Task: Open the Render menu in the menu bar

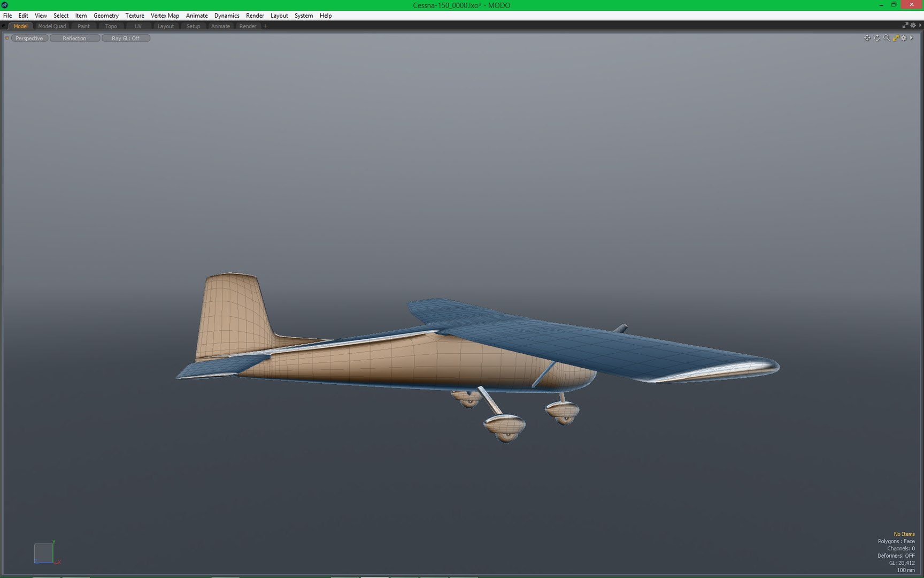Action: coord(255,16)
